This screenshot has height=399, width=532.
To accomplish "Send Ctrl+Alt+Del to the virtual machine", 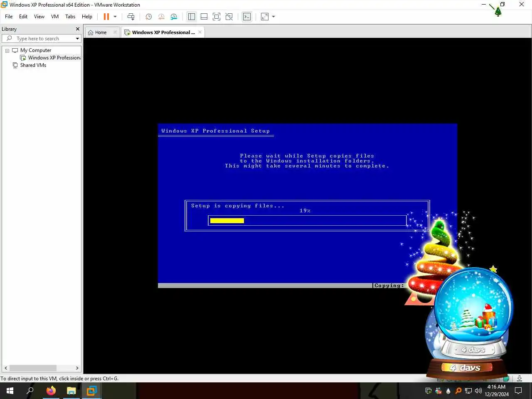I will 131,17.
